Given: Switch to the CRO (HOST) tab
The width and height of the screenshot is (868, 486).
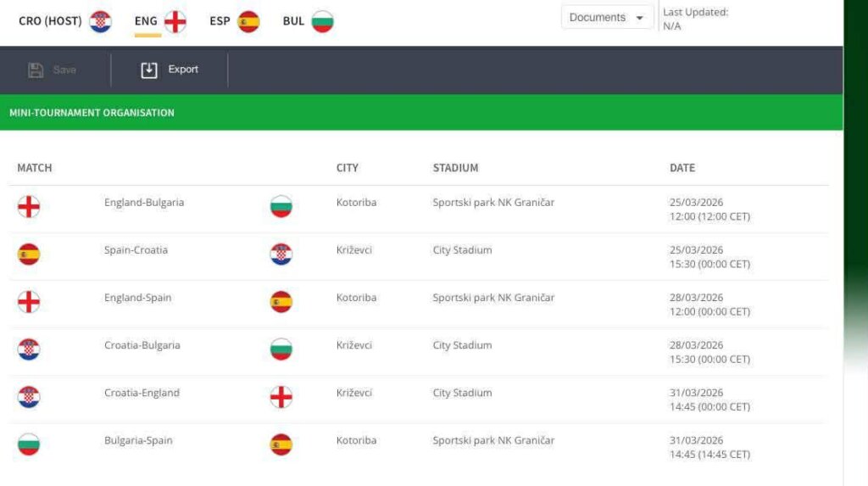Looking at the screenshot, I should (x=65, y=21).
